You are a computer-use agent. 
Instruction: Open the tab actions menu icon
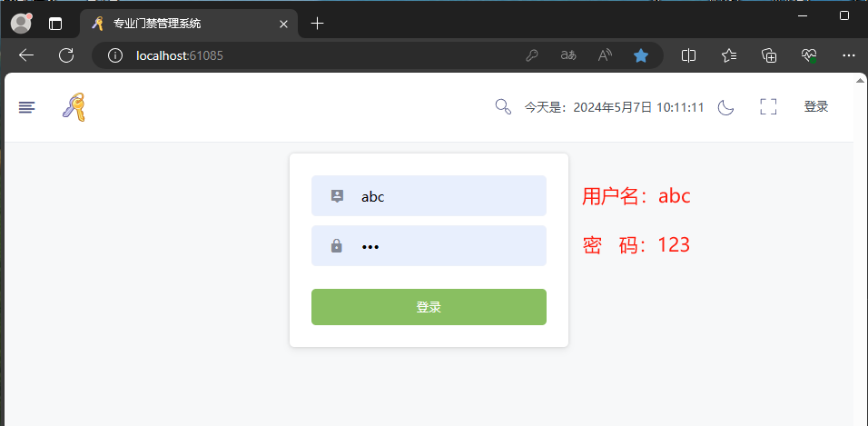(55, 24)
